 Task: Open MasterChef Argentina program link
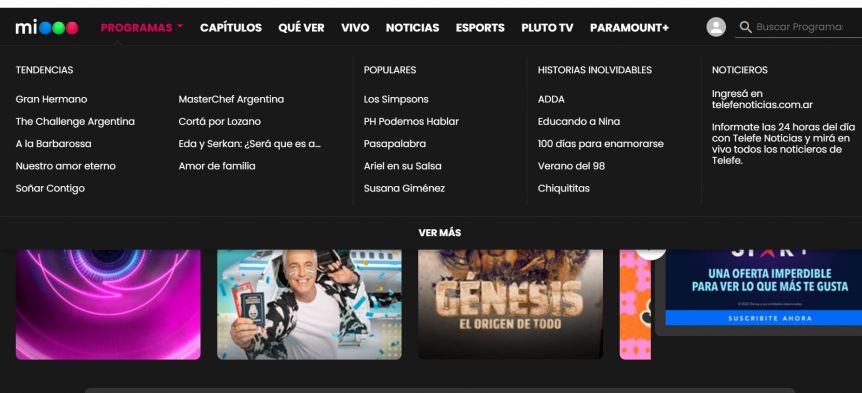[x=231, y=99]
